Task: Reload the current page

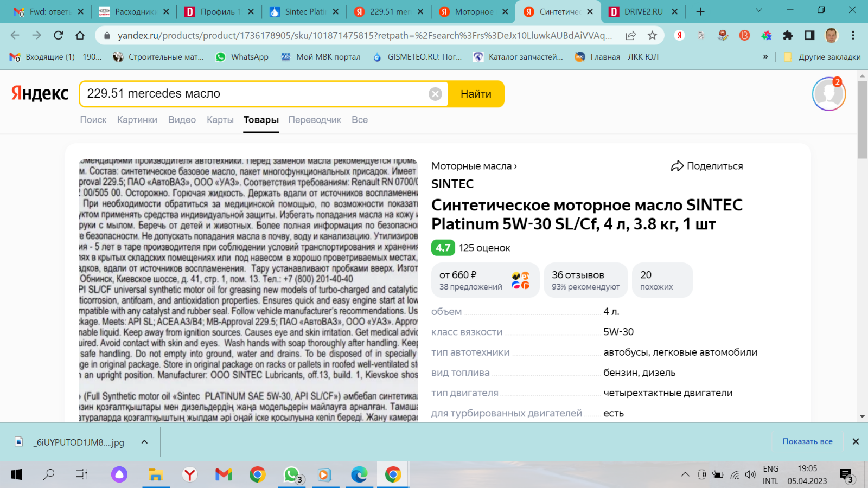Action: 58,35
